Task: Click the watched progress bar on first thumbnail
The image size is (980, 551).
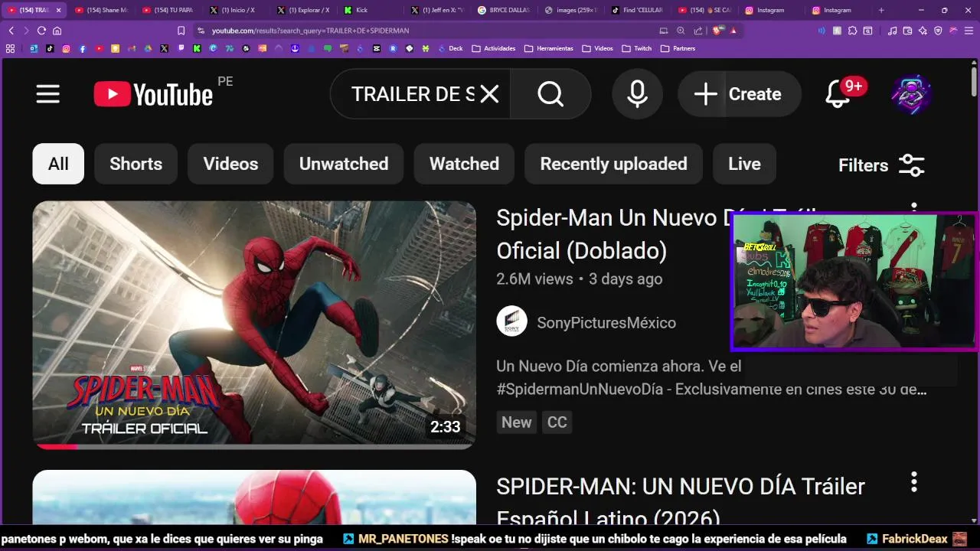Action: coord(254,446)
